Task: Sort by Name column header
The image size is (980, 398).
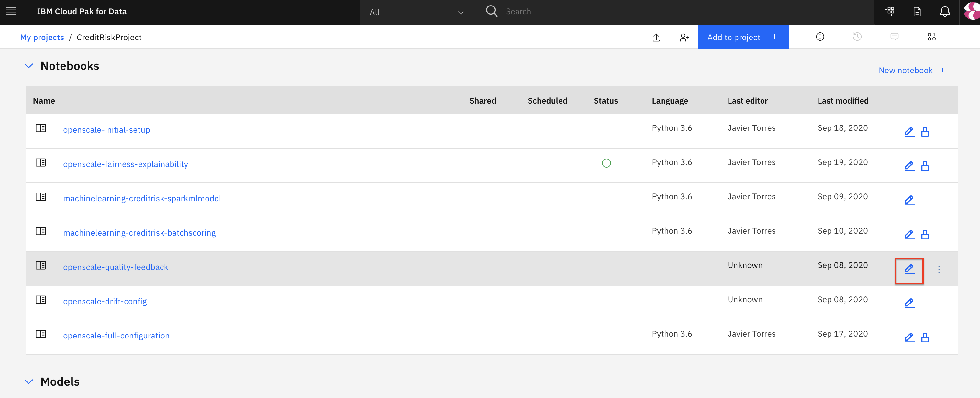Action: (x=44, y=101)
